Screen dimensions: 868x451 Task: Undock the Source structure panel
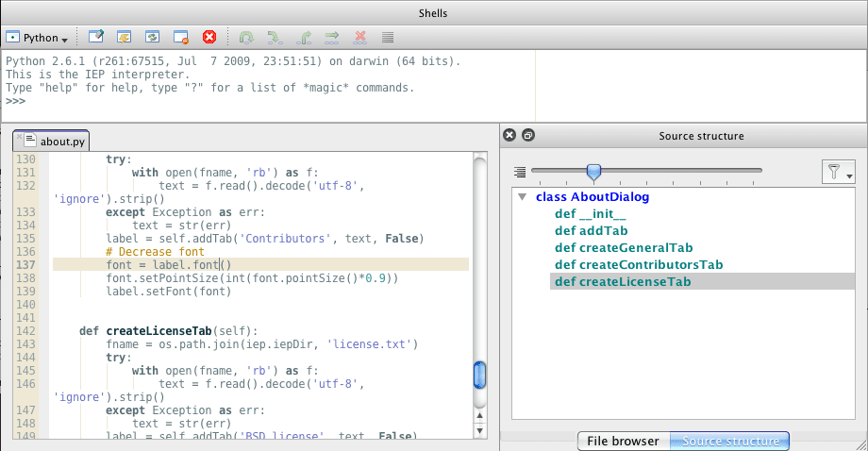[528, 135]
